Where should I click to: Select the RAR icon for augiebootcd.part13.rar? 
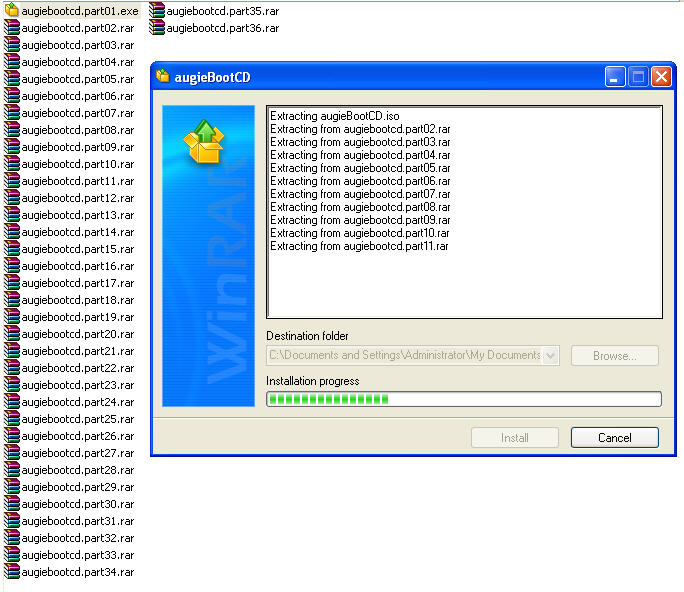[x=12, y=215]
